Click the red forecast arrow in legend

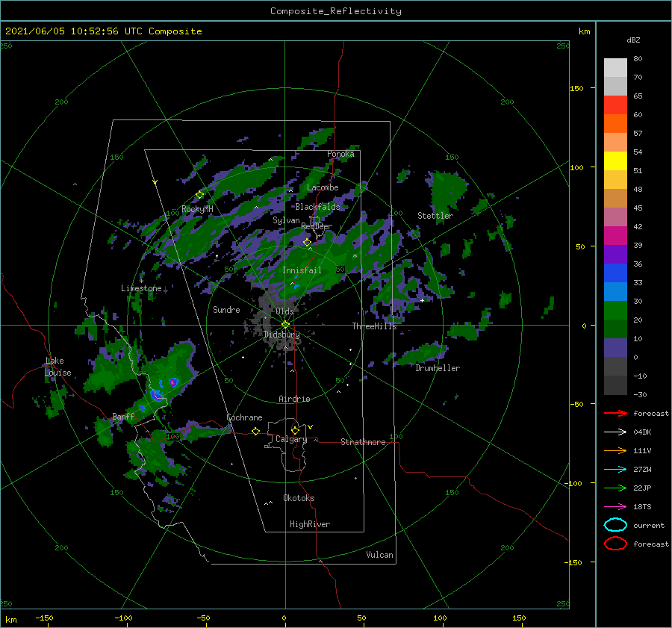pos(615,413)
